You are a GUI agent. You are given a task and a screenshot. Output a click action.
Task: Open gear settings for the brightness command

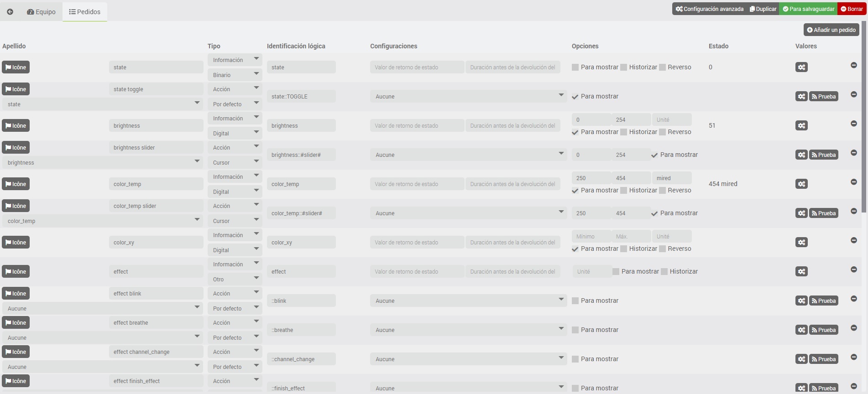pos(801,126)
